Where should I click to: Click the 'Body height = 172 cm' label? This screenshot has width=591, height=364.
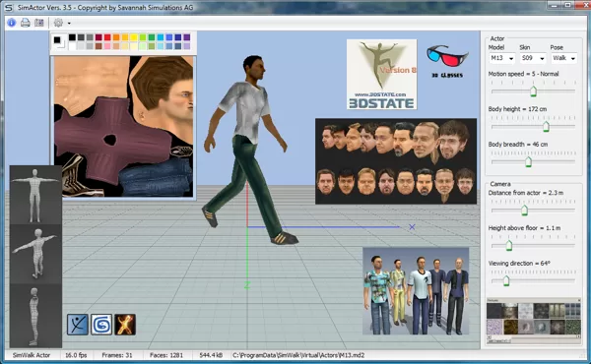[x=517, y=109]
